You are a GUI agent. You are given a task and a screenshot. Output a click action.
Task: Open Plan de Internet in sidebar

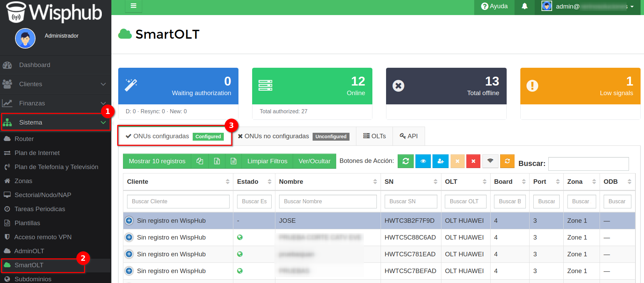tap(56, 153)
